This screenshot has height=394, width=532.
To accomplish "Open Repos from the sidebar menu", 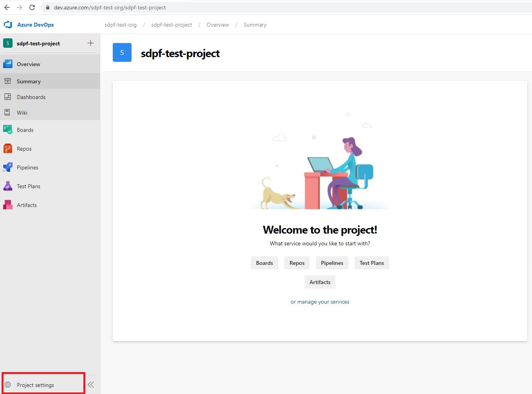I will click(50, 149).
